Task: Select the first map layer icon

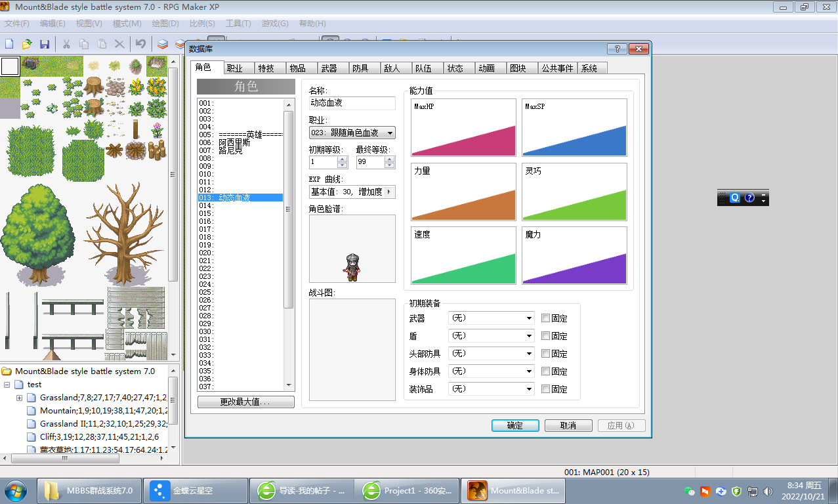Action: [163, 44]
